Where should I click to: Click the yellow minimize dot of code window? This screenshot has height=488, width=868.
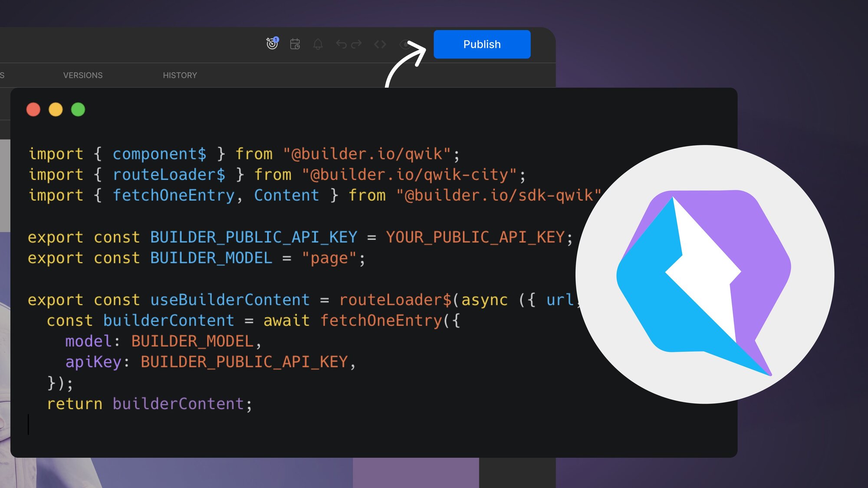tap(56, 109)
